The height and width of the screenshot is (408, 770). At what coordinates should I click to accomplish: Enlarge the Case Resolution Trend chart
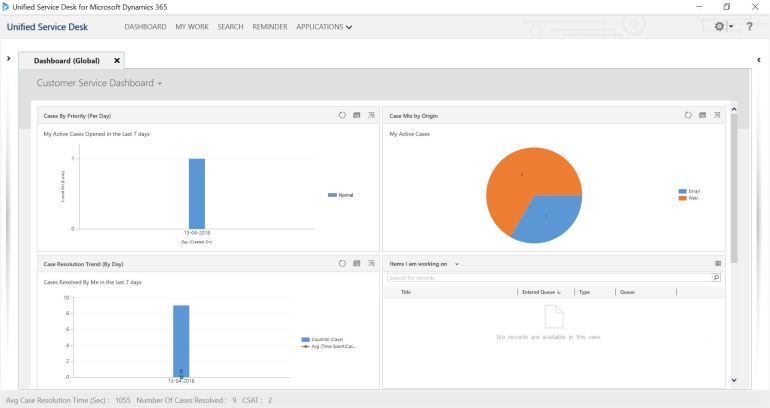coord(370,263)
